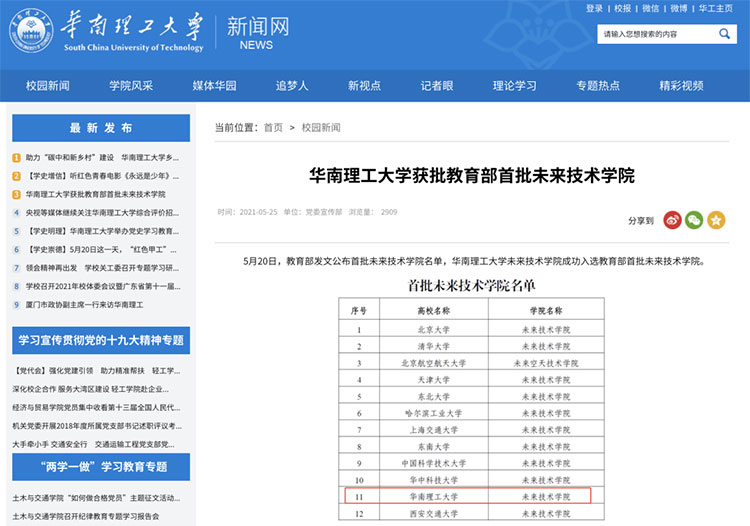This screenshot has width=750, height=526.
Task: Open news item 【学史明理】华南理工大学举办党史学习
Action: pos(102,231)
